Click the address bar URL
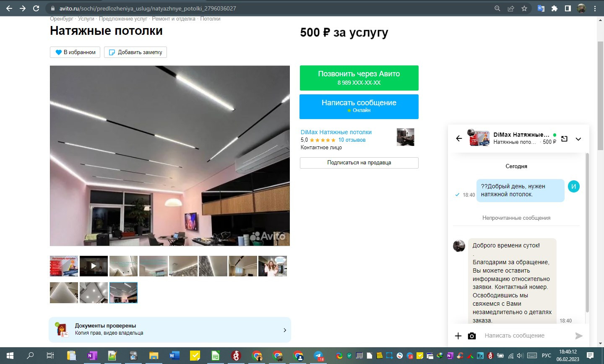 (148, 8)
